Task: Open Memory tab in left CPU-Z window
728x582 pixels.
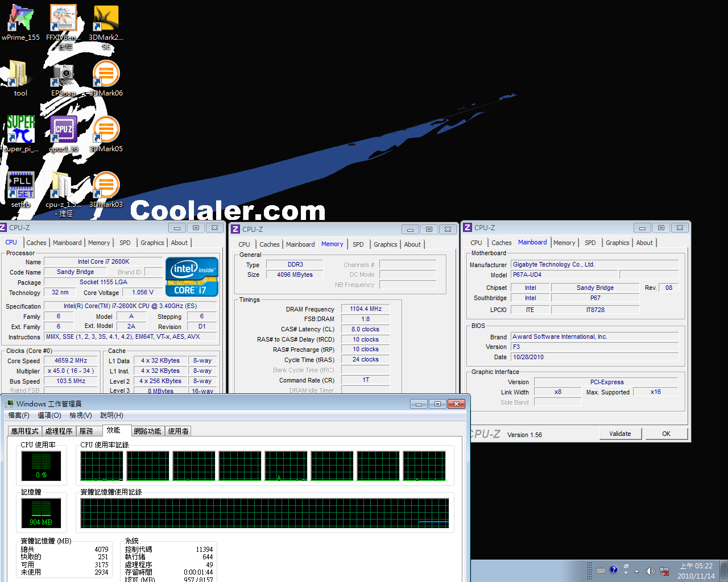Action: (99, 243)
